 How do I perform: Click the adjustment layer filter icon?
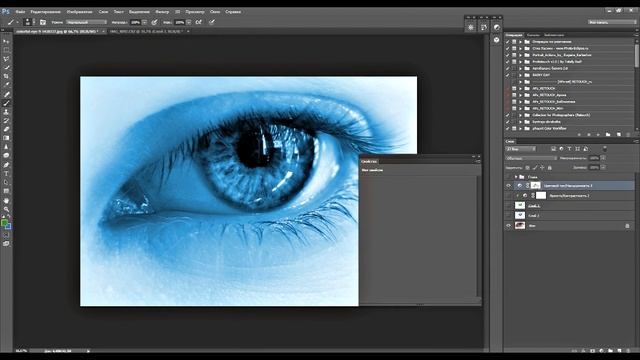(x=561, y=149)
